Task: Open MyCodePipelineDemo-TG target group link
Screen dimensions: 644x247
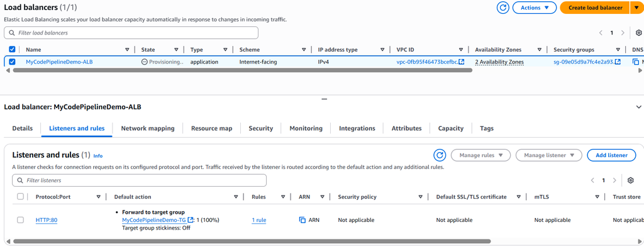Action: (x=154, y=220)
